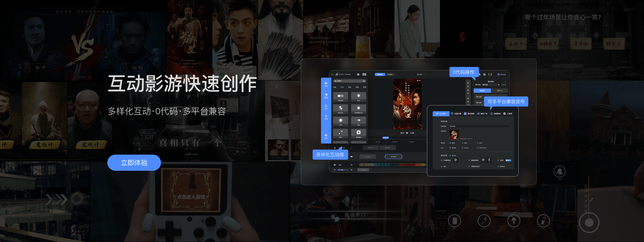Choose the 选择选项 interaction widget

click(340, 97)
